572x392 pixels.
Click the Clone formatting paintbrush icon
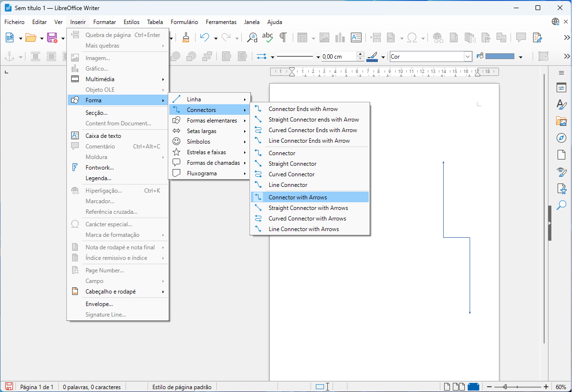tap(186, 37)
